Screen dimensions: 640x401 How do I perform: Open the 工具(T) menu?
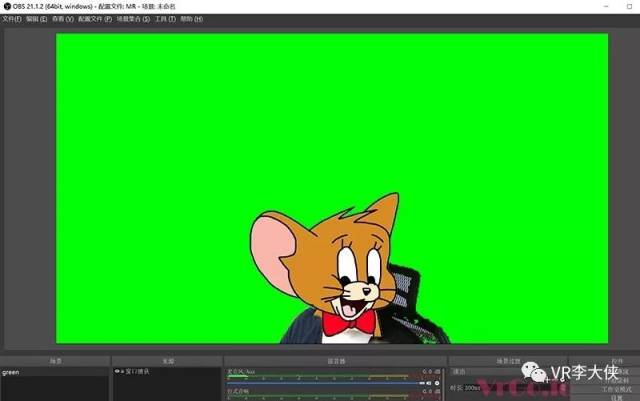(166, 19)
